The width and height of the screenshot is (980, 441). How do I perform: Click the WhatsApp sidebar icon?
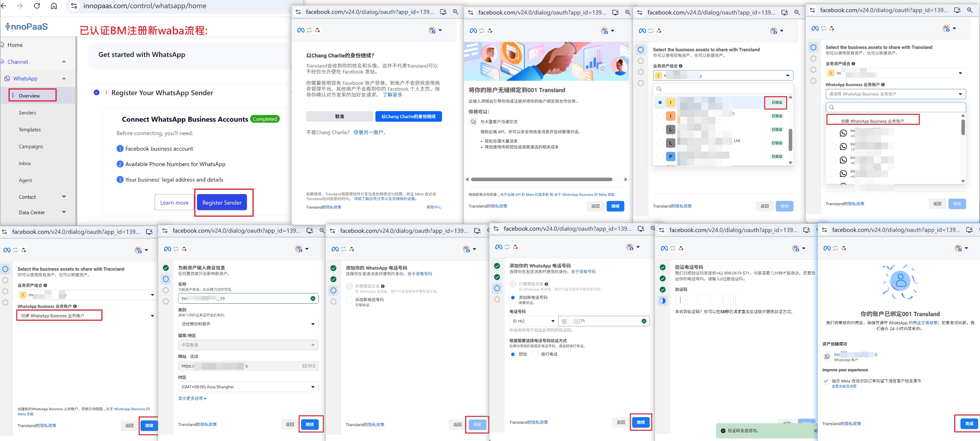[7, 79]
